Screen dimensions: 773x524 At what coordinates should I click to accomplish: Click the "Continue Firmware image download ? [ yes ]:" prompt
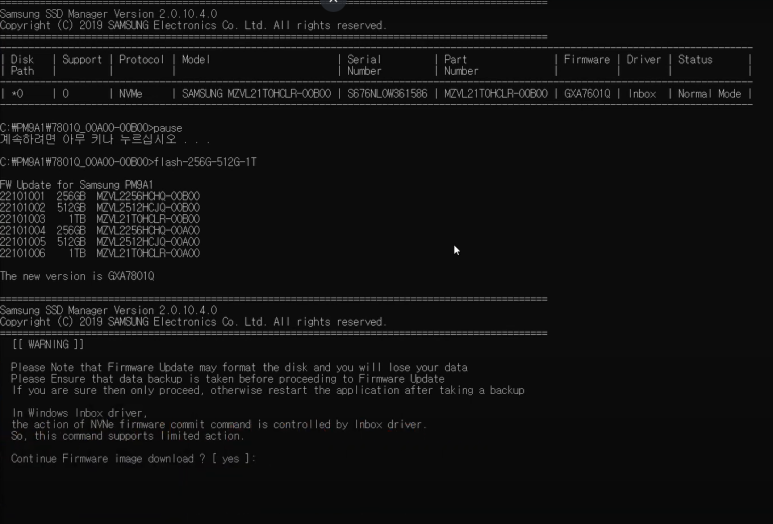point(133,459)
